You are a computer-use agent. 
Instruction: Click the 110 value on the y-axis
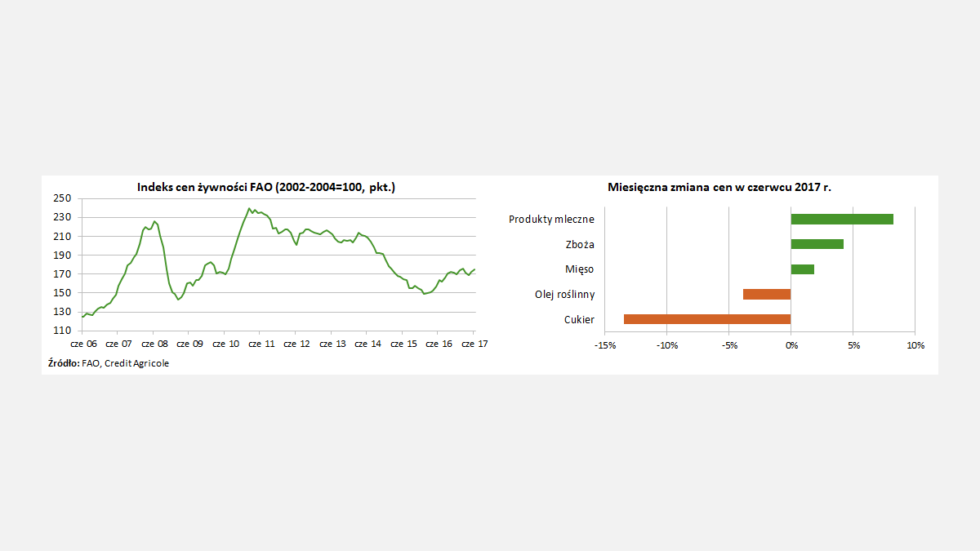[x=63, y=331]
